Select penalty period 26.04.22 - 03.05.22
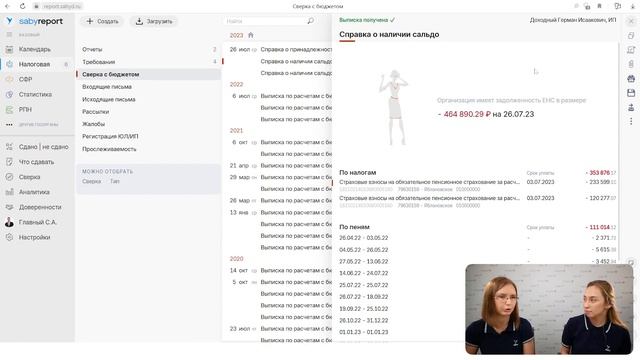The width and height of the screenshot is (640, 360). (x=364, y=238)
